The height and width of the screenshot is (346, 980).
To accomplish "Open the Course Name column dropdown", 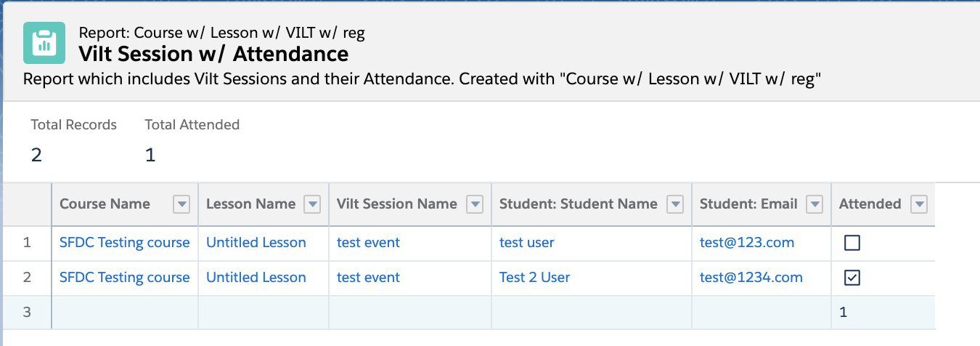I will tap(181, 204).
